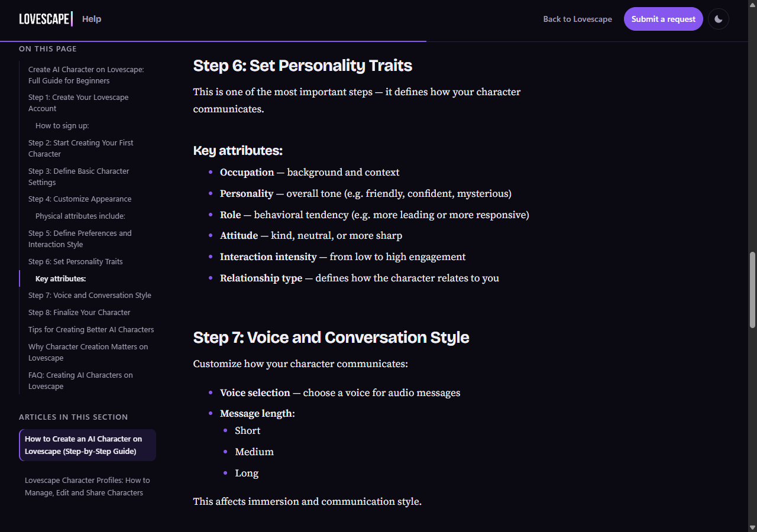Click the Medium message length item

click(254, 452)
